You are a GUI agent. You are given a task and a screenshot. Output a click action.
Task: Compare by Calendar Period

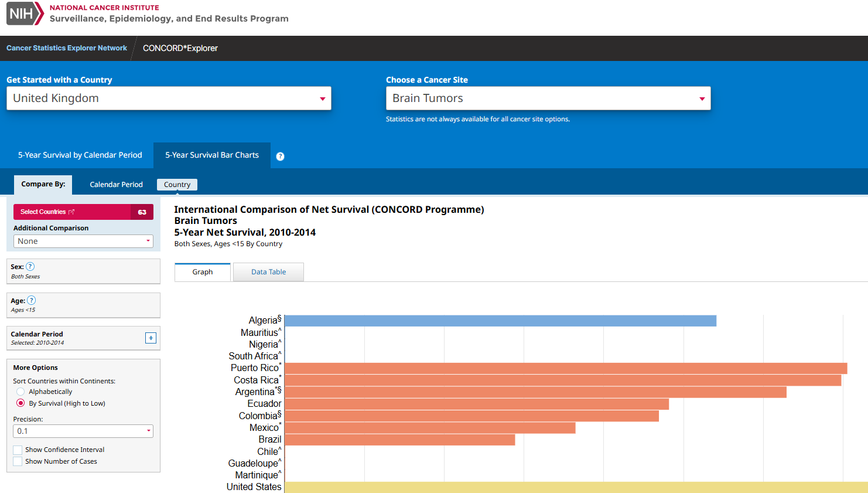(x=116, y=185)
